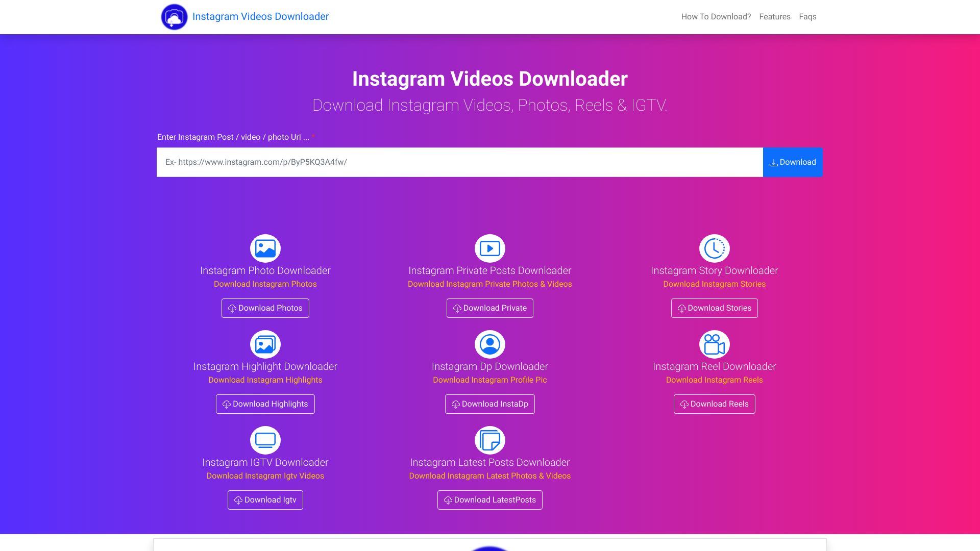Click the Instagram Private Posts Downloader heading
980x551 pixels.
click(x=490, y=270)
